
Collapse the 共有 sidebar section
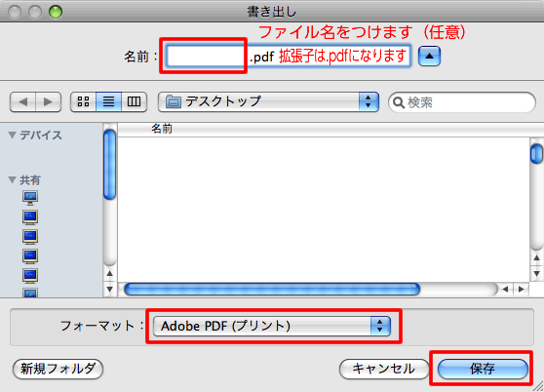(x=12, y=179)
